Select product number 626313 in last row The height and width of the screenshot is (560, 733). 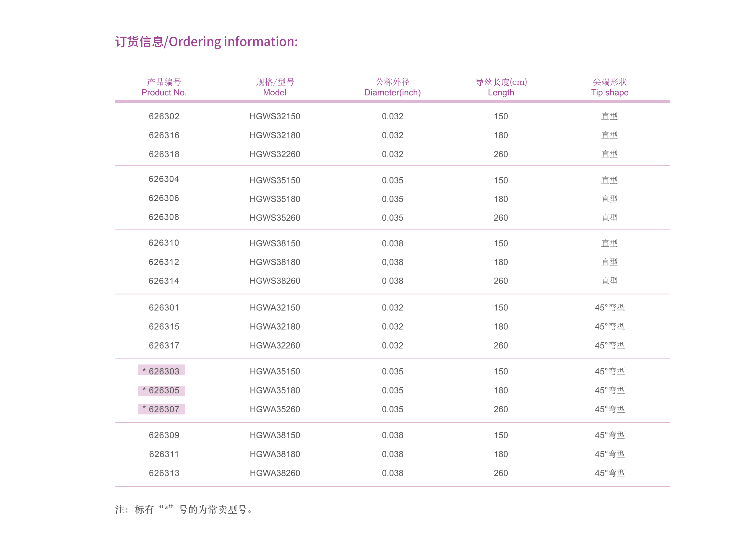[164, 473]
